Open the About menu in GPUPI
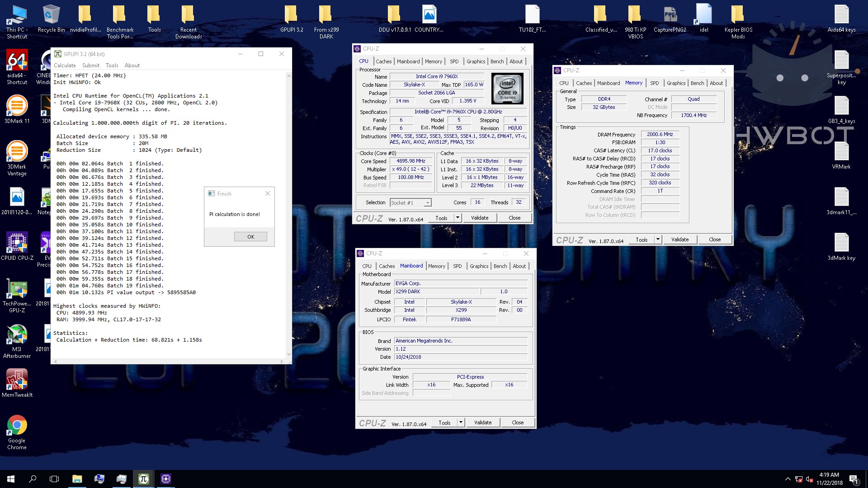The image size is (868, 488). 132,65
